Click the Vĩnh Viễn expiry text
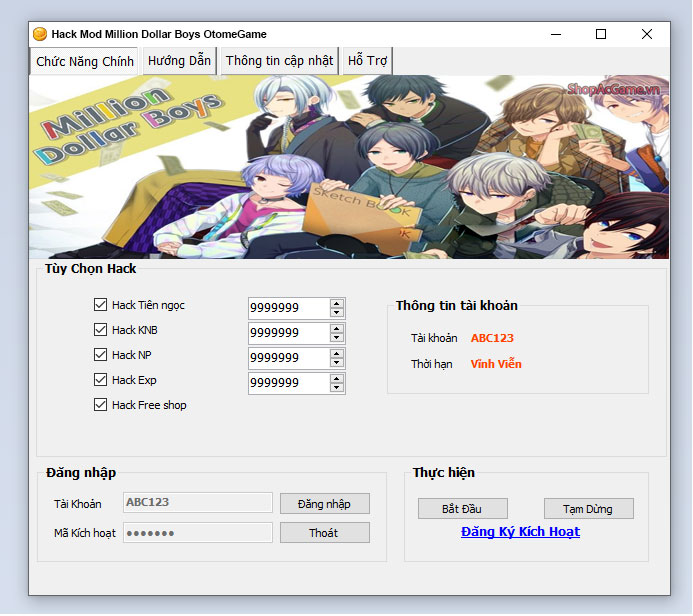 pos(496,364)
